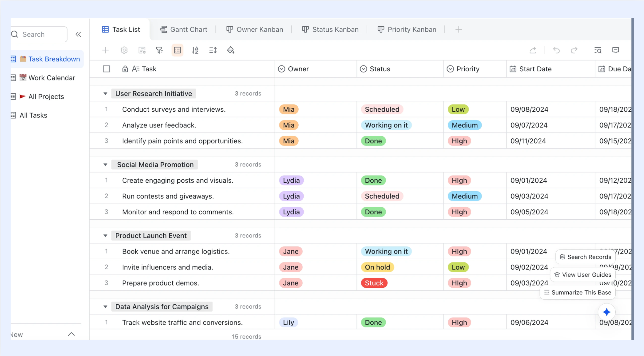Collapse the User Research Initiative group
644x356 pixels.
point(105,94)
